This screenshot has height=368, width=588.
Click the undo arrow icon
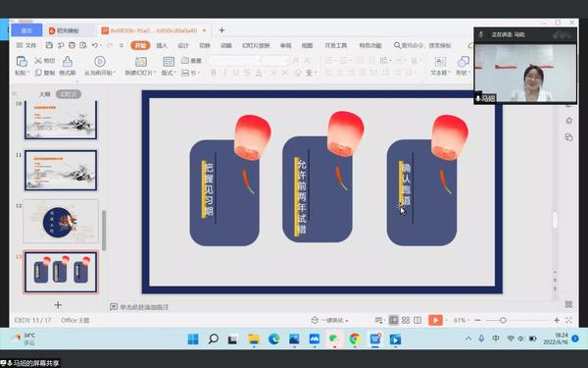point(95,45)
